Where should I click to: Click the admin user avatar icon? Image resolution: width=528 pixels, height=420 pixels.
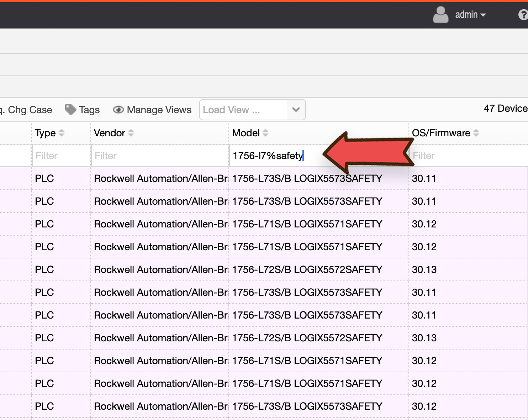(x=440, y=15)
